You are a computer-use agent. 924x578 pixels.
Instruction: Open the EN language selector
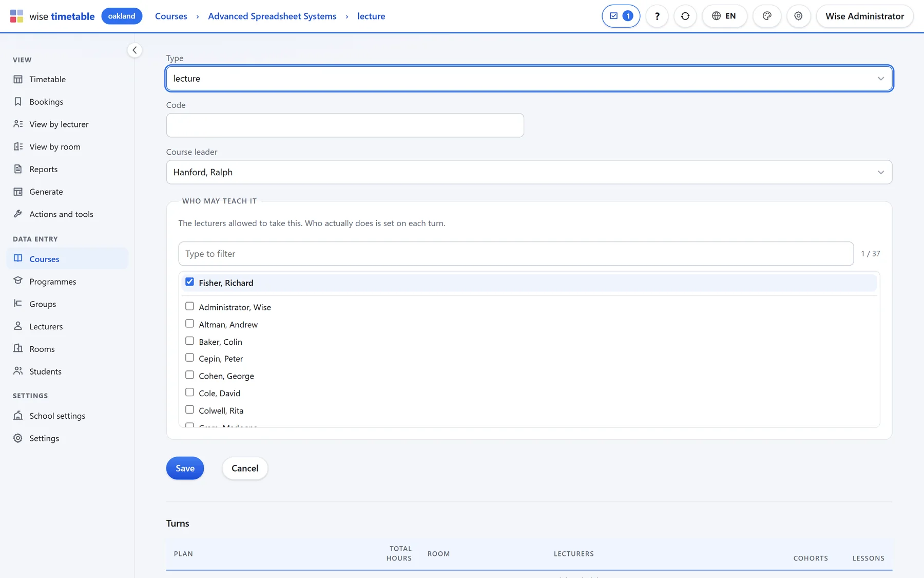[724, 16]
